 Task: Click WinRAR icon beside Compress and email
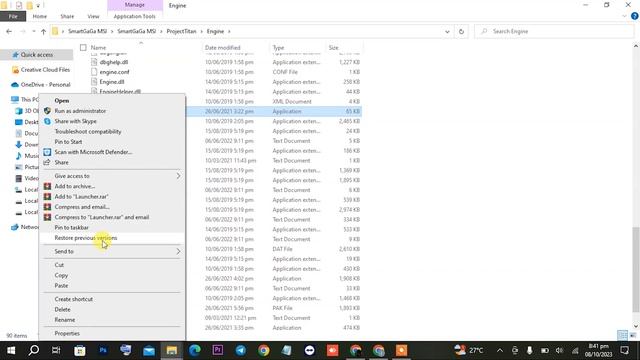pos(47,207)
